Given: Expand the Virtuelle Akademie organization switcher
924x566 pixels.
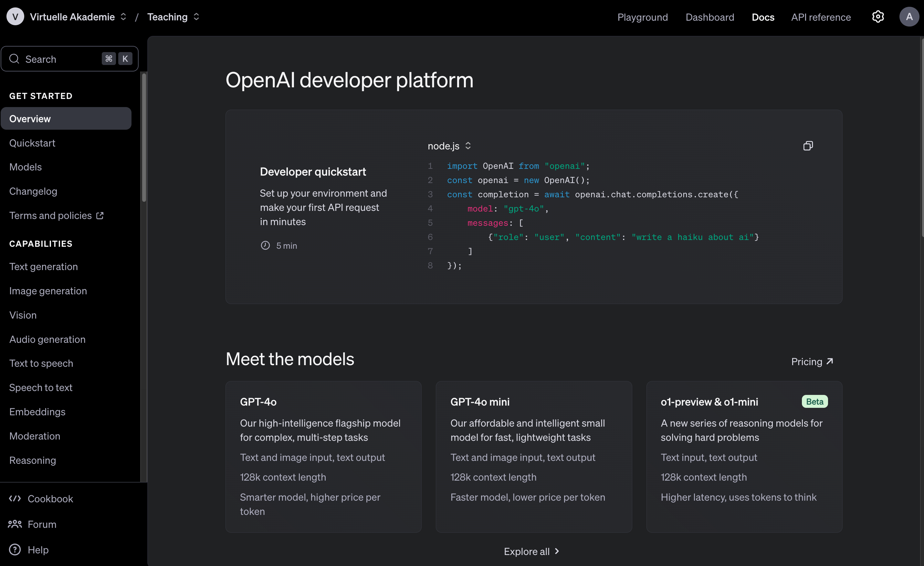Looking at the screenshot, I should point(123,17).
